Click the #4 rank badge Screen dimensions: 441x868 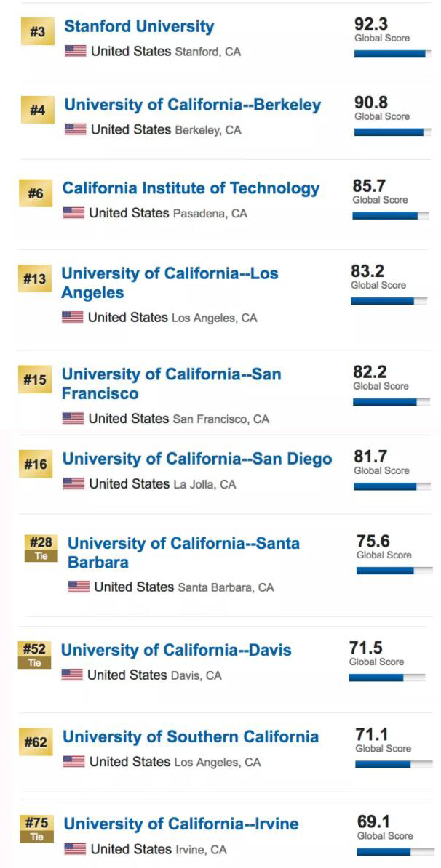pos(36,110)
